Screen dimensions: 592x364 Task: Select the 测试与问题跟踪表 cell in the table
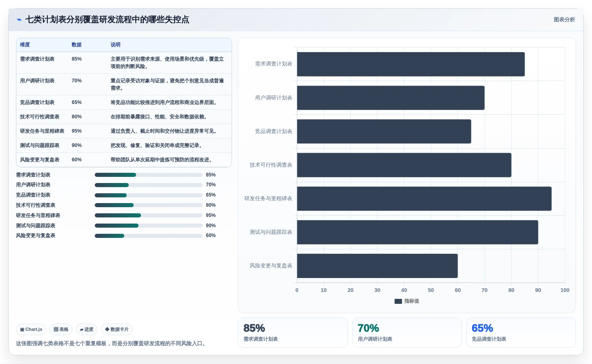click(x=40, y=145)
